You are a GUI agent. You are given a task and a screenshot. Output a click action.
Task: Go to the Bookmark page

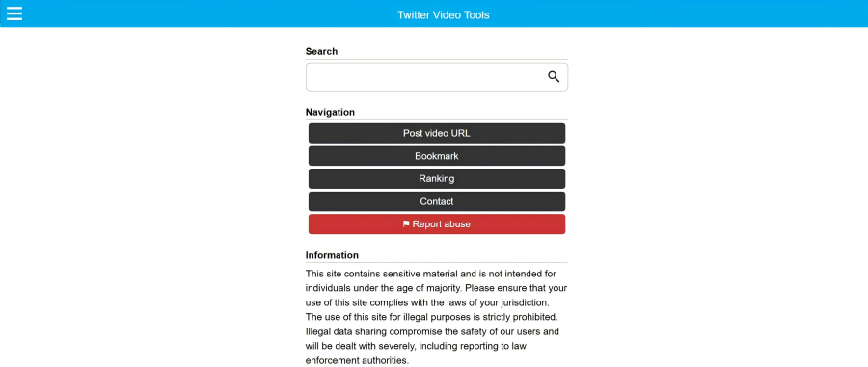(x=437, y=156)
